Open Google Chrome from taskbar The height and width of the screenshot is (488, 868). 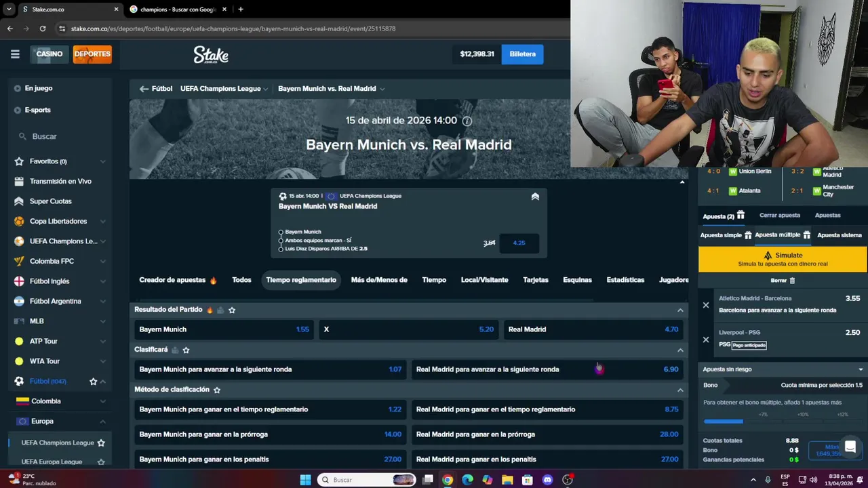click(448, 480)
